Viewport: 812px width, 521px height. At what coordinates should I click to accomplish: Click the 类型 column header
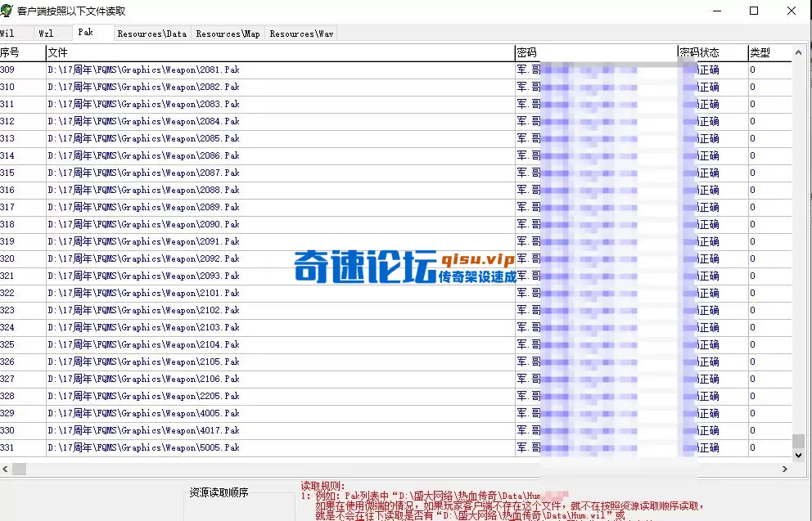pyautogui.click(x=759, y=52)
